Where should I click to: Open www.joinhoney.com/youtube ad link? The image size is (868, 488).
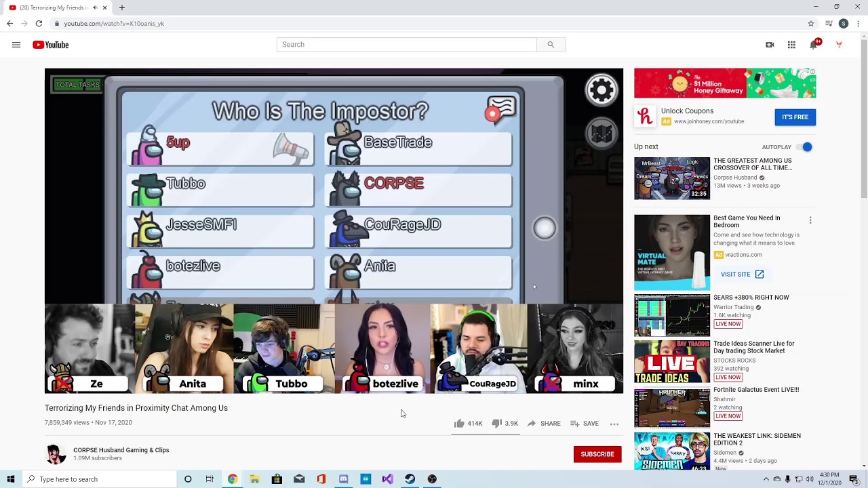pyautogui.click(x=709, y=122)
